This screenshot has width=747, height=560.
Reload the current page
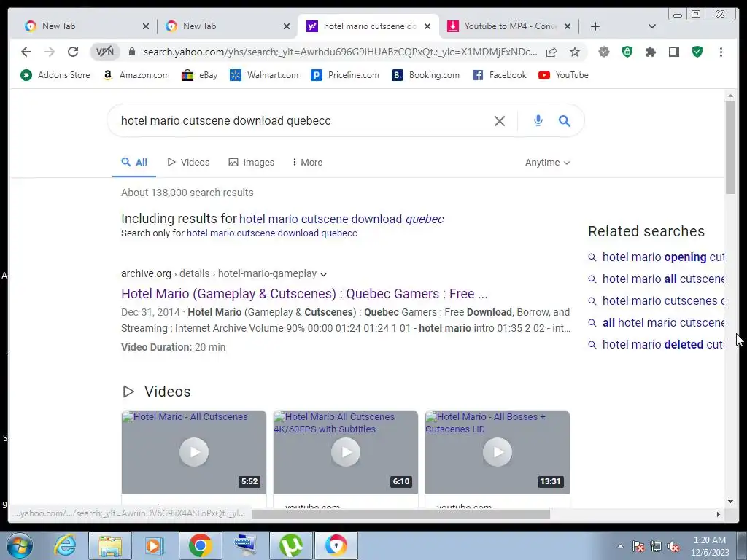pos(73,52)
